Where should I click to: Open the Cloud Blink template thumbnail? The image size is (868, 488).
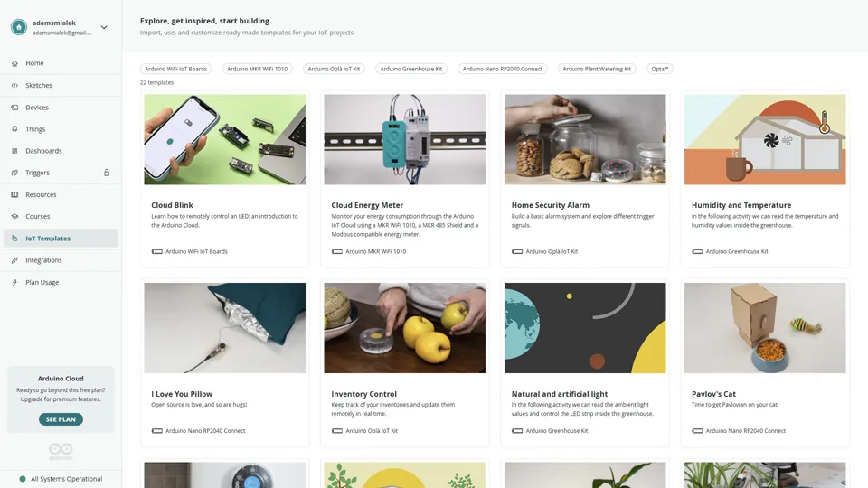pyautogui.click(x=225, y=139)
